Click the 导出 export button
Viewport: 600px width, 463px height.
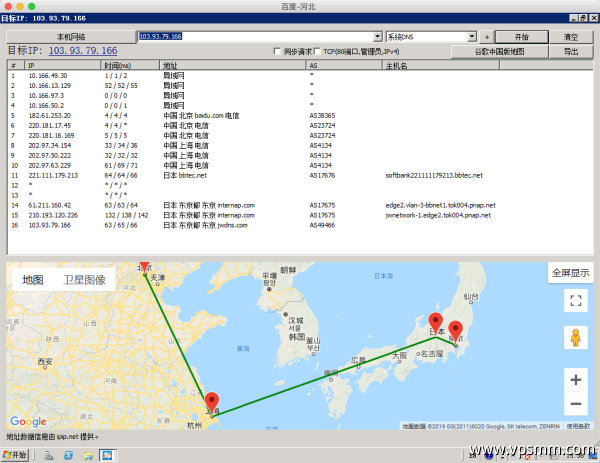coord(571,52)
